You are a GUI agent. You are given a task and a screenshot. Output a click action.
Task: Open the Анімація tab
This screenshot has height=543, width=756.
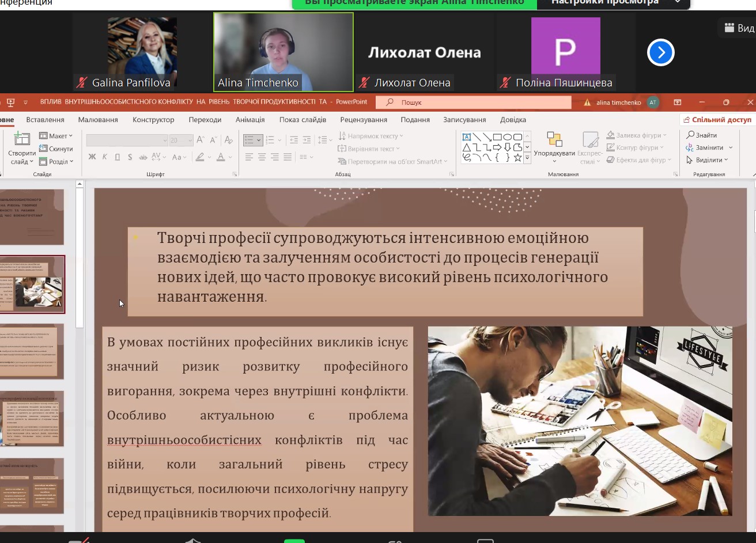250,120
